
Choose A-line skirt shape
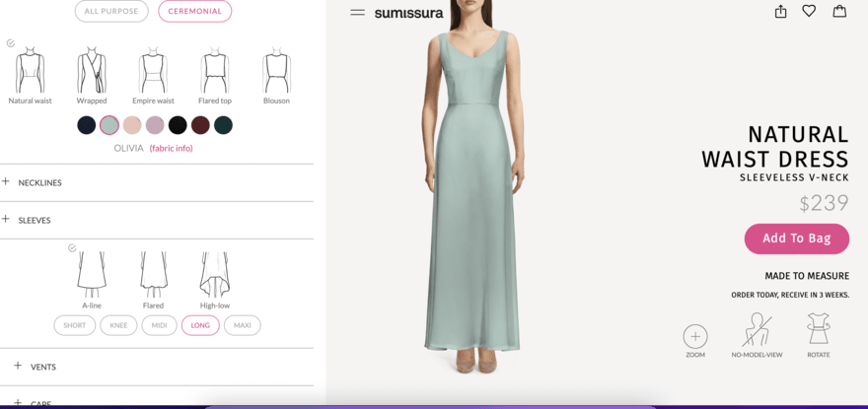[92, 280]
